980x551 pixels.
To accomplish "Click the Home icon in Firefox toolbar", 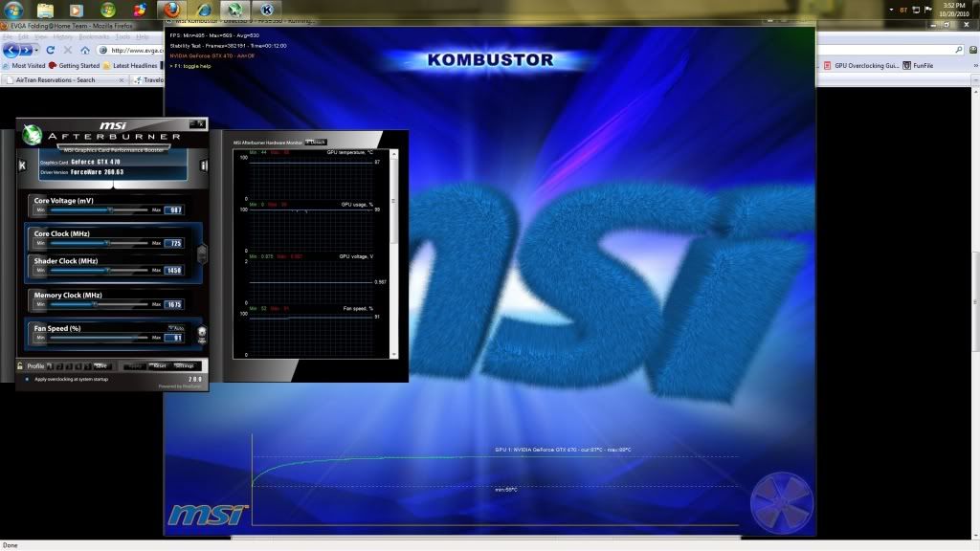I will [x=85, y=50].
